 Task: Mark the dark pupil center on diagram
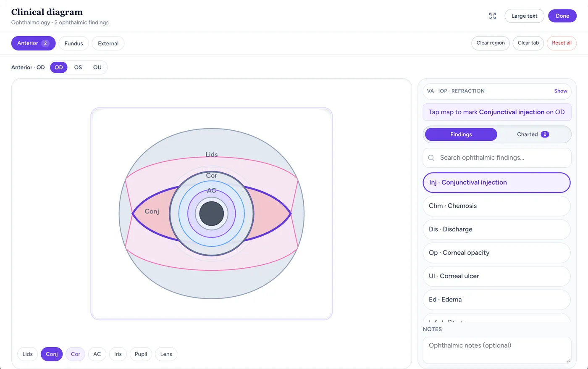212,213
